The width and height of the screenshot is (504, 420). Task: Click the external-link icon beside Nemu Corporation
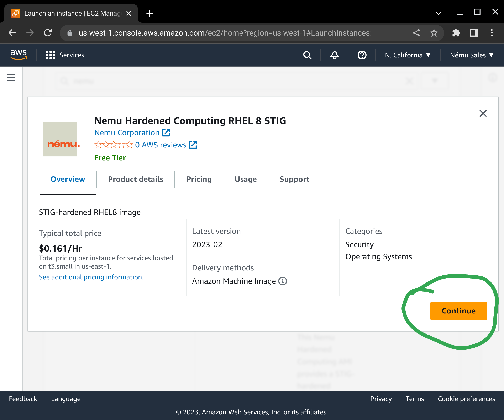pyautogui.click(x=166, y=133)
